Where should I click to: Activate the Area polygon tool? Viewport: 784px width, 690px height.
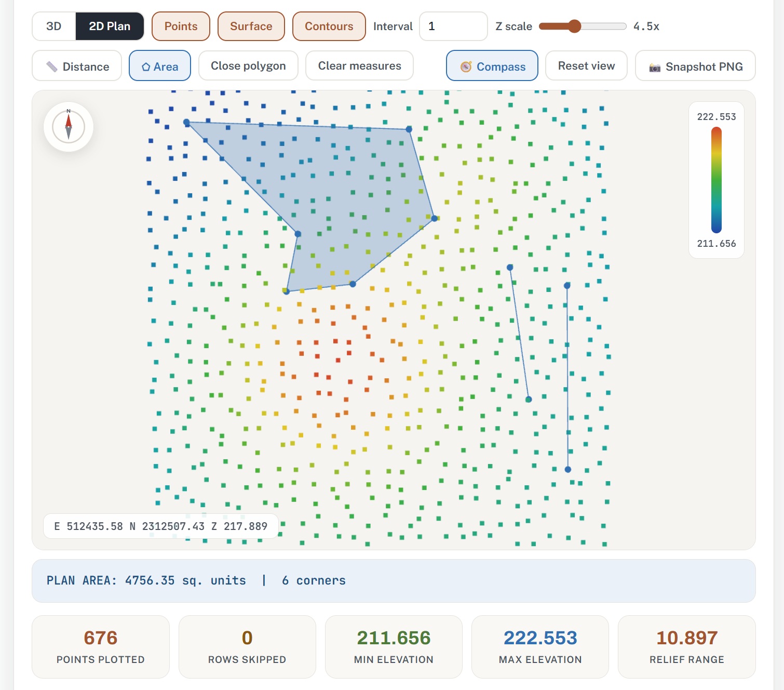pos(160,66)
